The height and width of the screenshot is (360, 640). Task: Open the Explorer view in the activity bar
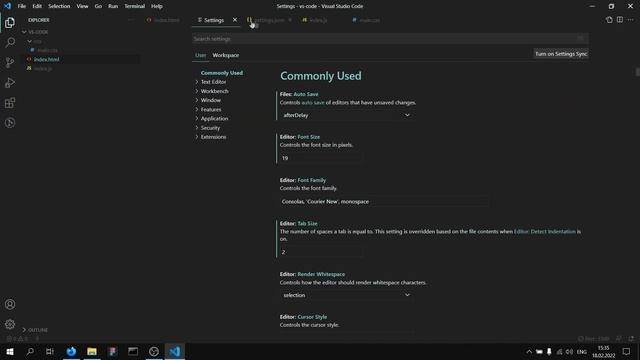pyautogui.click(x=10, y=22)
